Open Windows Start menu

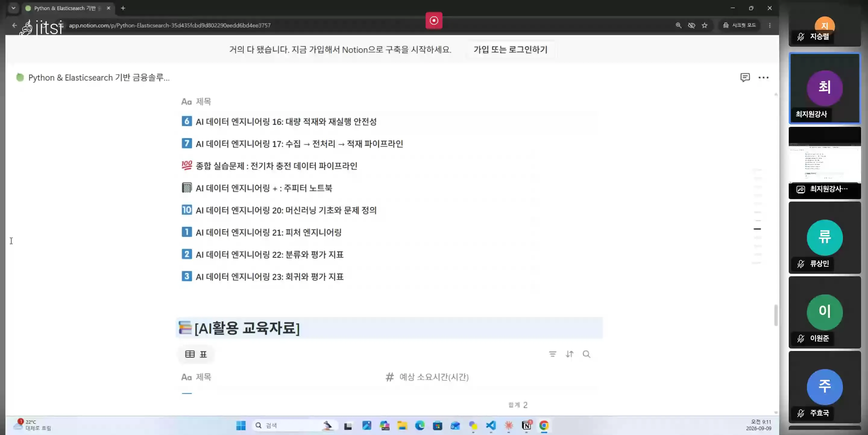click(241, 426)
